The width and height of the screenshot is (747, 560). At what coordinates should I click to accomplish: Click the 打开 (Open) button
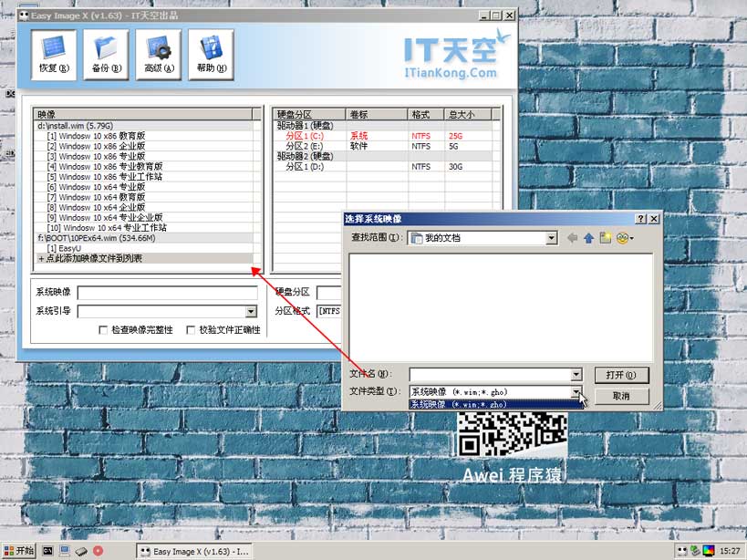click(x=621, y=375)
